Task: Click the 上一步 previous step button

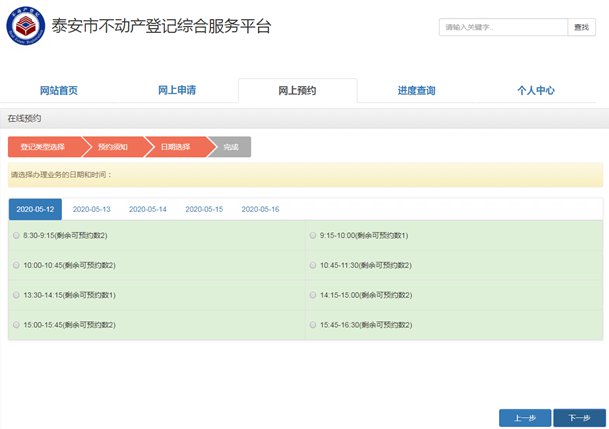Action: click(x=525, y=418)
